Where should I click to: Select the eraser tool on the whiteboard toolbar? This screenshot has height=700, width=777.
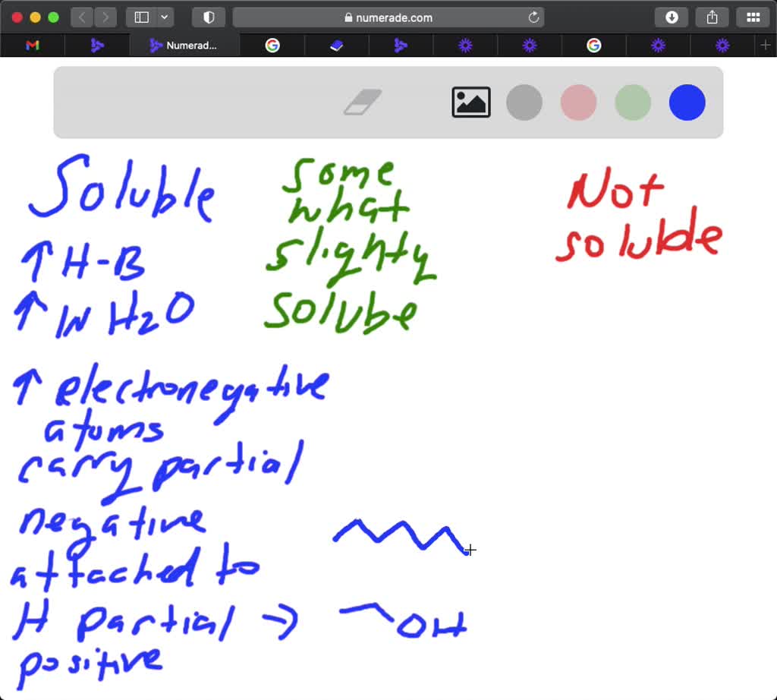click(363, 101)
